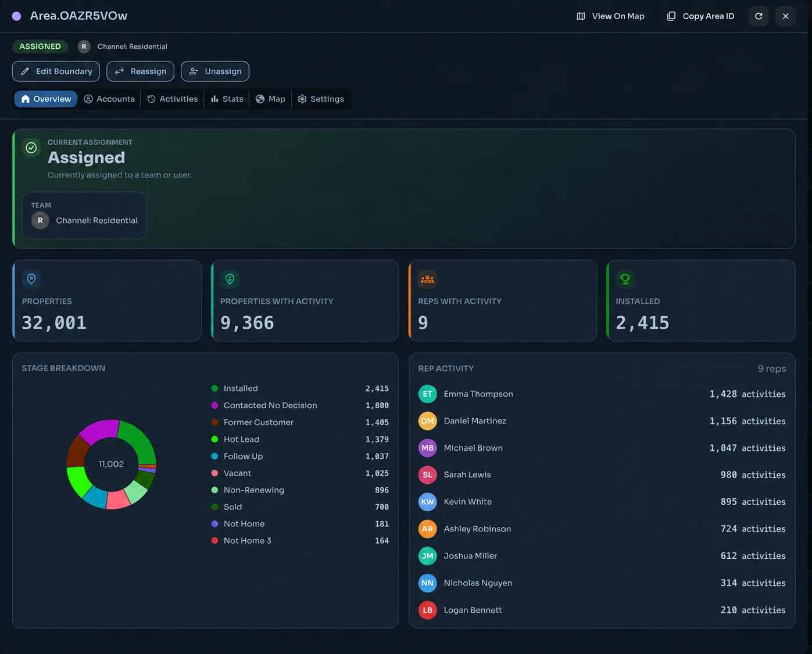Click the purple area color dot
This screenshot has height=654, width=812.
[17, 16]
